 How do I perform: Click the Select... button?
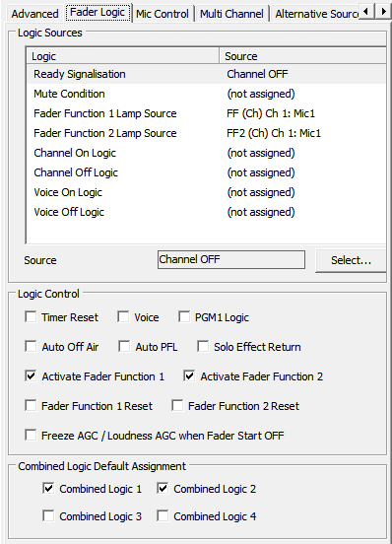point(351,260)
